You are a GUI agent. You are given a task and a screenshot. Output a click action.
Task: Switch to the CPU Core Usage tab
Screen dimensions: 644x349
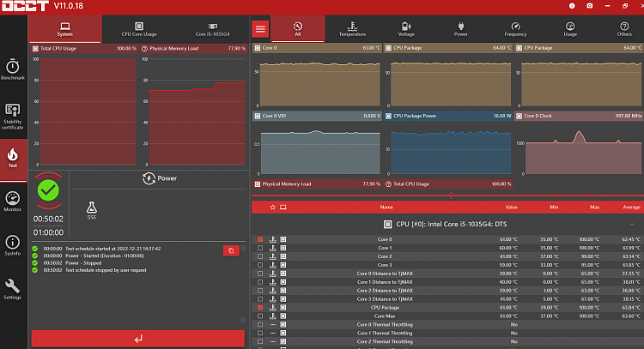pos(138,29)
